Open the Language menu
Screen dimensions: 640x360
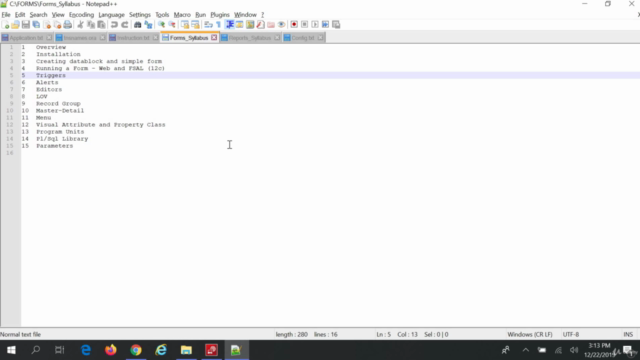pos(111,15)
